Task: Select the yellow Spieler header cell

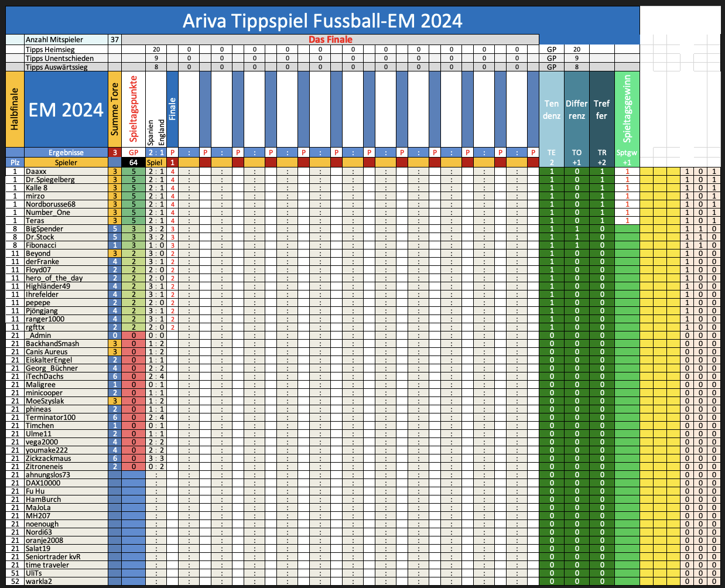Action: [x=66, y=163]
